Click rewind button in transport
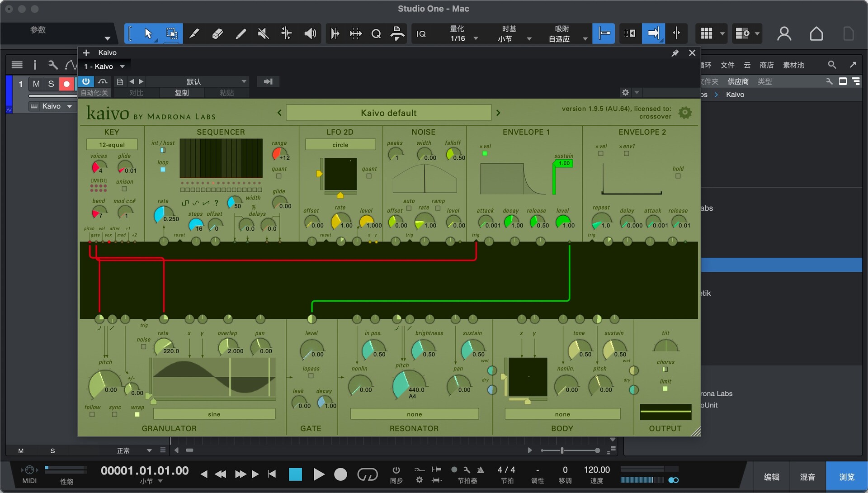 click(x=220, y=474)
